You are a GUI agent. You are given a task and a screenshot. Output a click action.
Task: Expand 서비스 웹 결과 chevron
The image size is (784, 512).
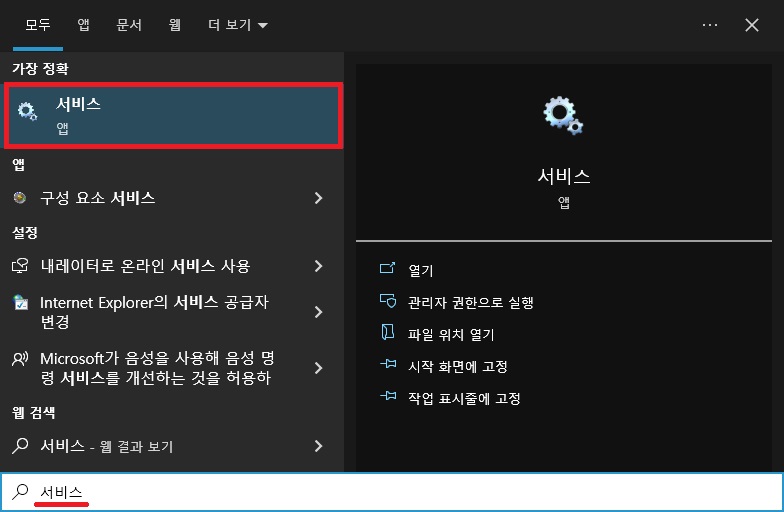coord(318,446)
